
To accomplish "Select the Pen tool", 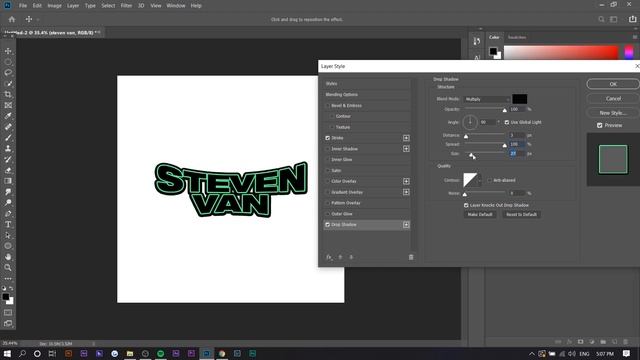I will point(8,213).
